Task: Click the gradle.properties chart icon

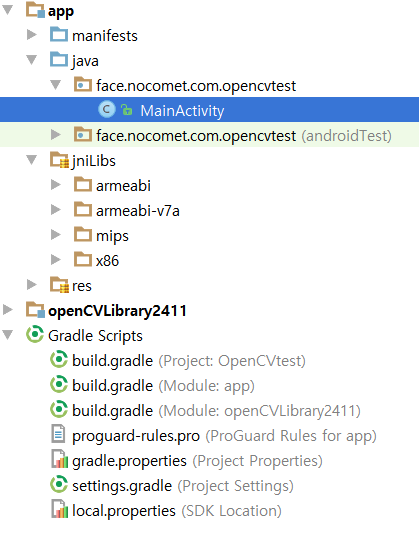Action: tap(59, 459)
